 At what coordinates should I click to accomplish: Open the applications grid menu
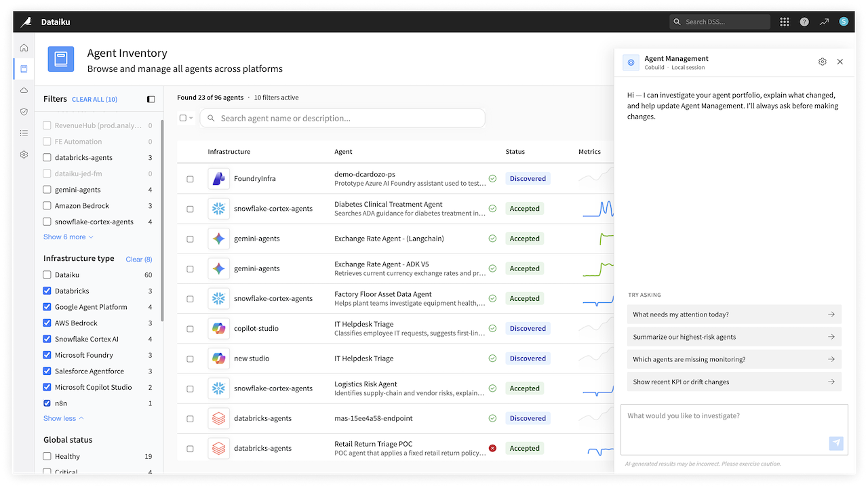785,22
